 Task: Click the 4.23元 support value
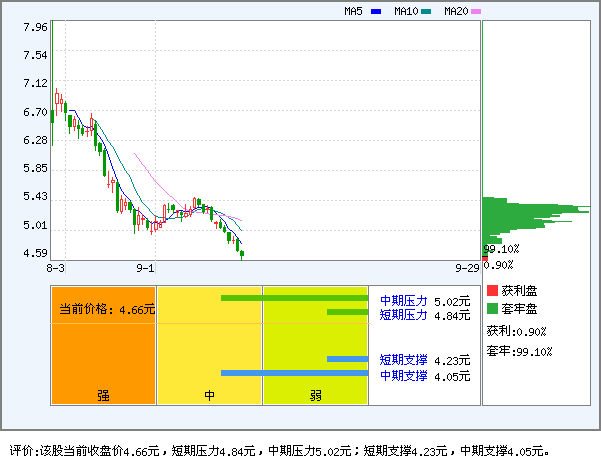click(x=452, y=361)
